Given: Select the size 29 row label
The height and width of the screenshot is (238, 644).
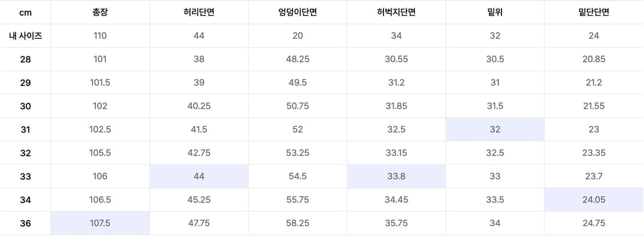Looking at the screenshot, I should point(25,82).
